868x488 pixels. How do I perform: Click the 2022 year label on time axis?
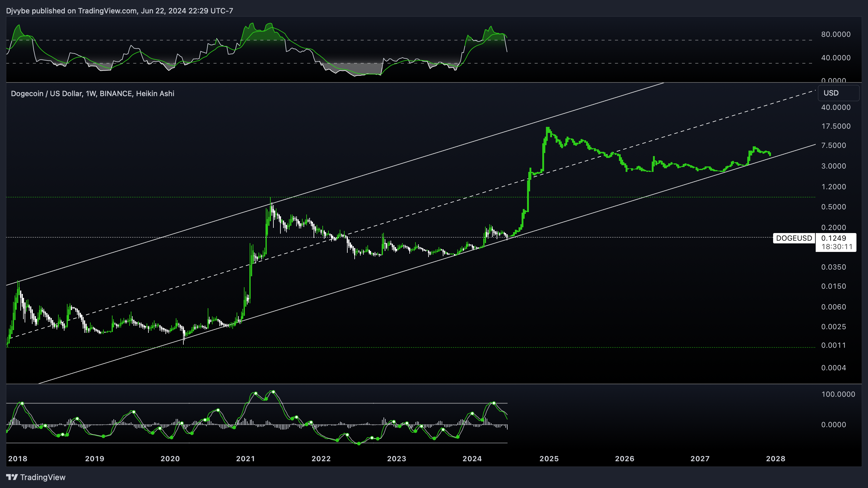click(x=321, y=459)
